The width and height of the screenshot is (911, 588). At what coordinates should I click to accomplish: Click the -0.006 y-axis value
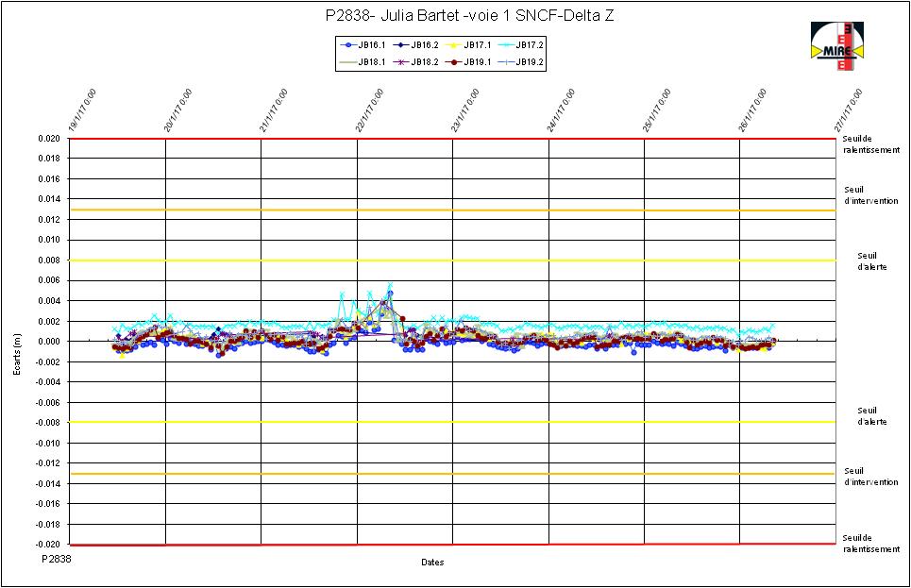tap(47, 403)
